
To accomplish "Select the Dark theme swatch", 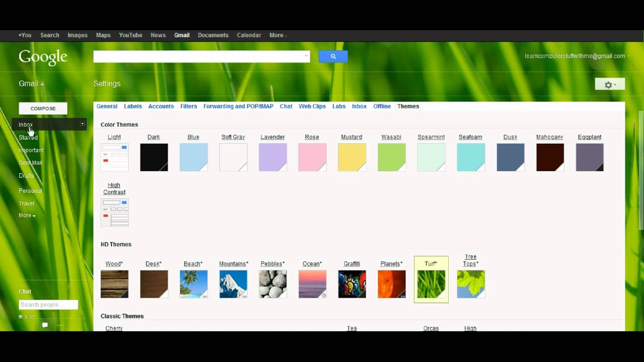I will [154, 157].
